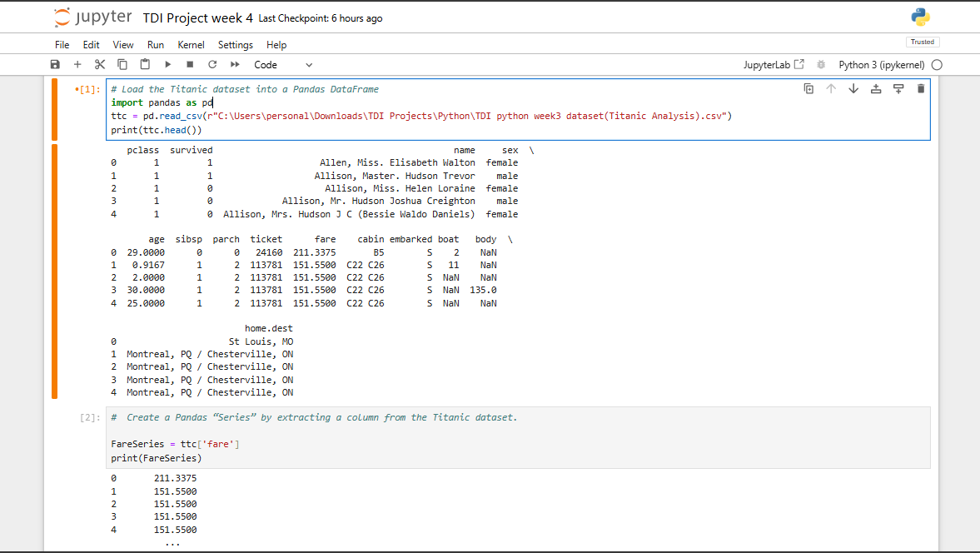
Task: Open the File menu
Action: pos(62,45)
